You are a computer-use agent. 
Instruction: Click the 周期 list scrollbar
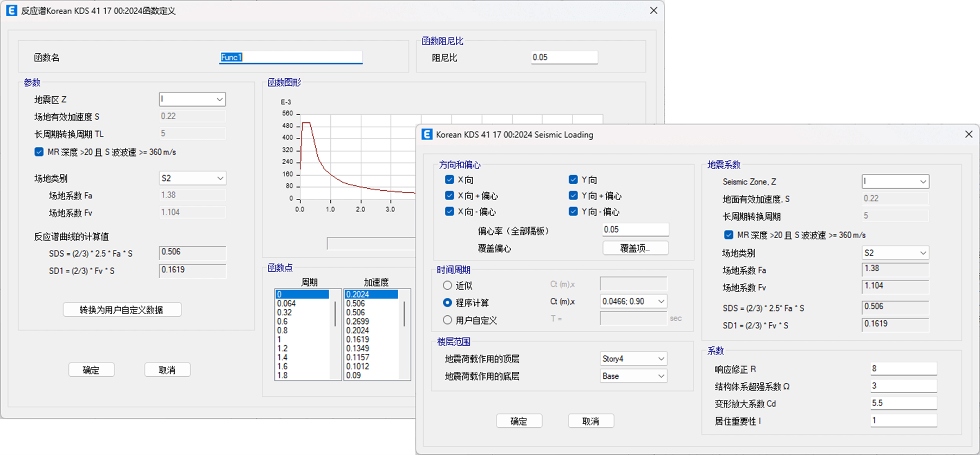[x=335, y=314]
